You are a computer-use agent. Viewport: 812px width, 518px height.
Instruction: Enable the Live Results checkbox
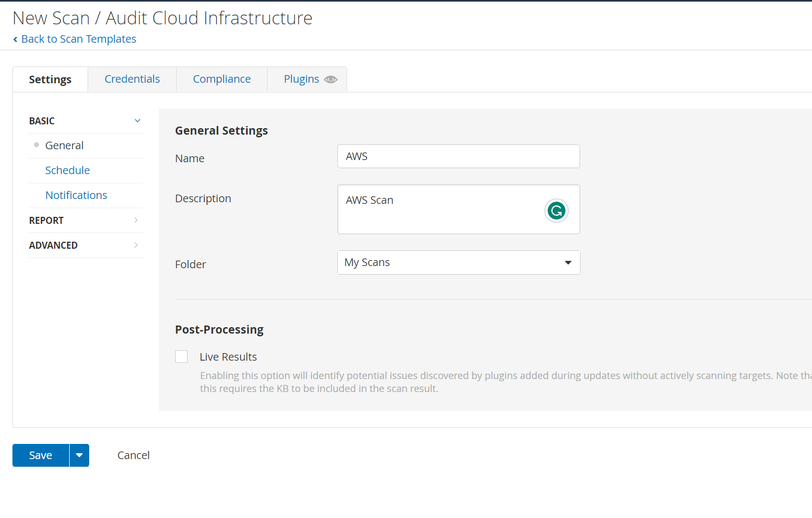point(181,356)
